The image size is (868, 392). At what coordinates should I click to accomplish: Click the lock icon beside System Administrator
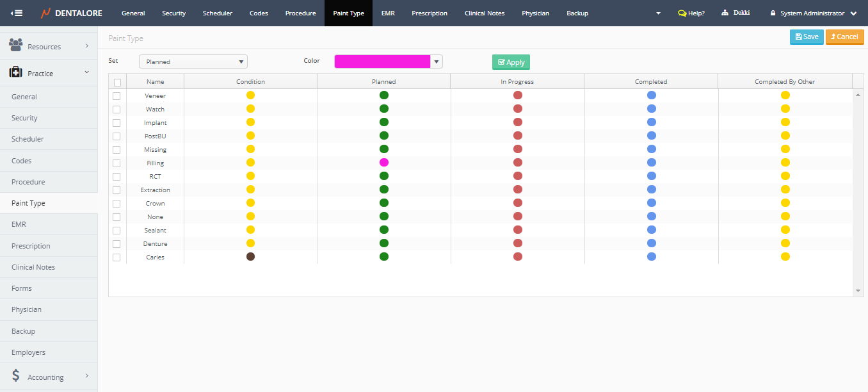(773, 13)
